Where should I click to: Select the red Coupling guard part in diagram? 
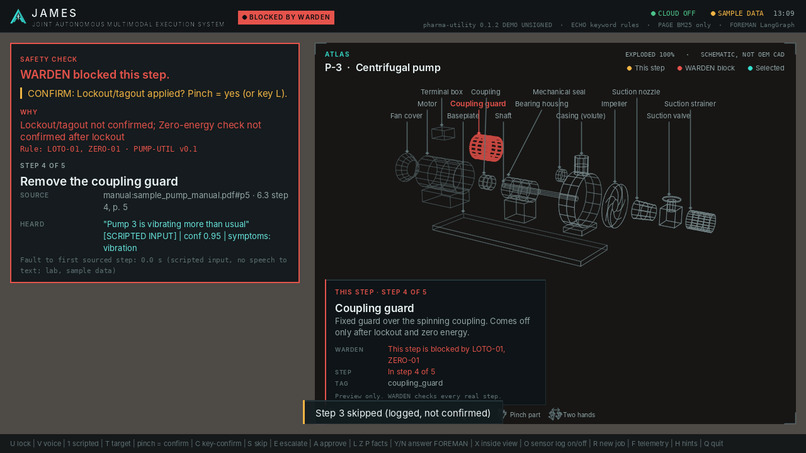(x=486, y=148)
